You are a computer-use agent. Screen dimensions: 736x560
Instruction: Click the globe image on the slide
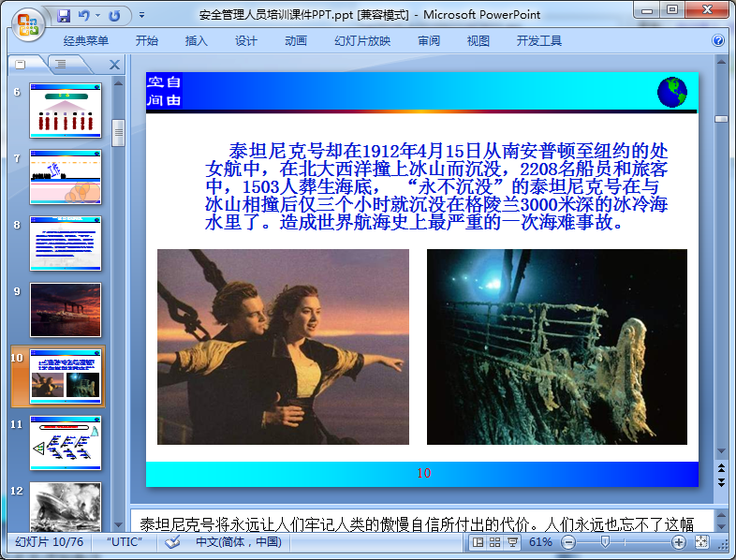[x=672, y=93]
